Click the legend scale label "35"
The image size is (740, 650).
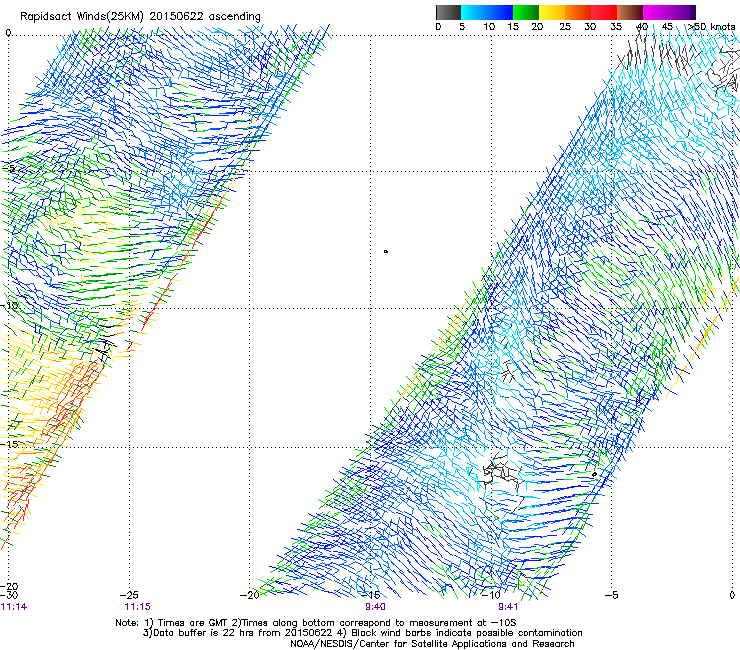pyautogui.click(x=616, y=26)
